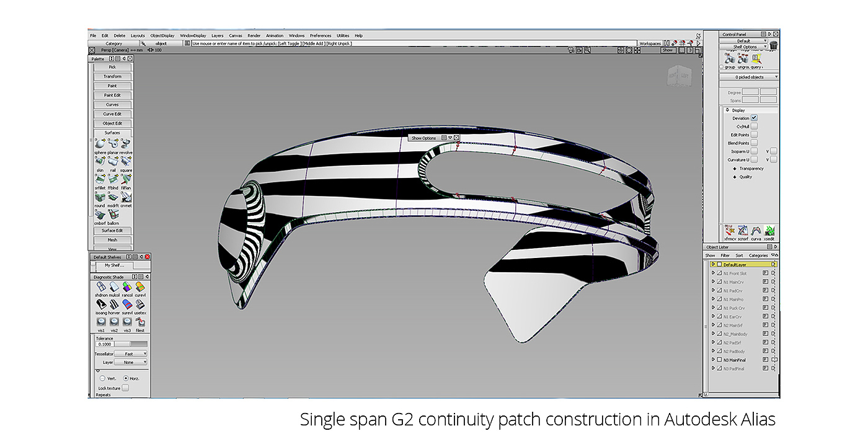Uncheck the Deviation display checkbox
868x444 pixels.
click(x=754, y=118)
